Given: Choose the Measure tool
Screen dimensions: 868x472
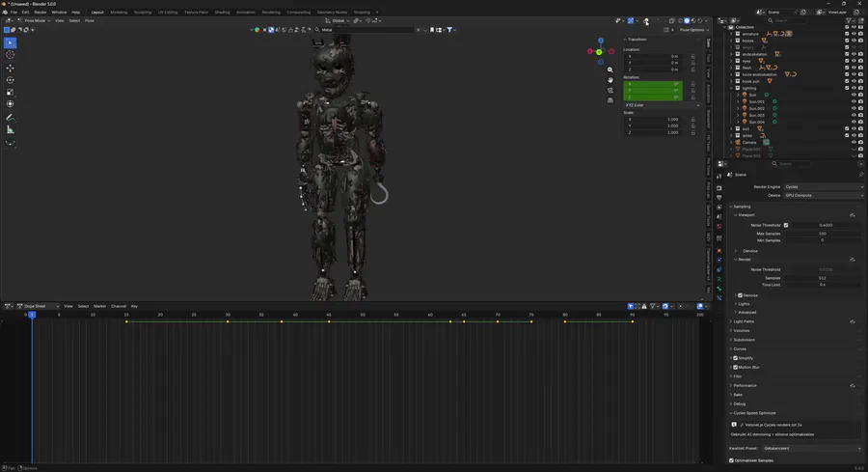Looking at the screenshot, I should [11, 129].
